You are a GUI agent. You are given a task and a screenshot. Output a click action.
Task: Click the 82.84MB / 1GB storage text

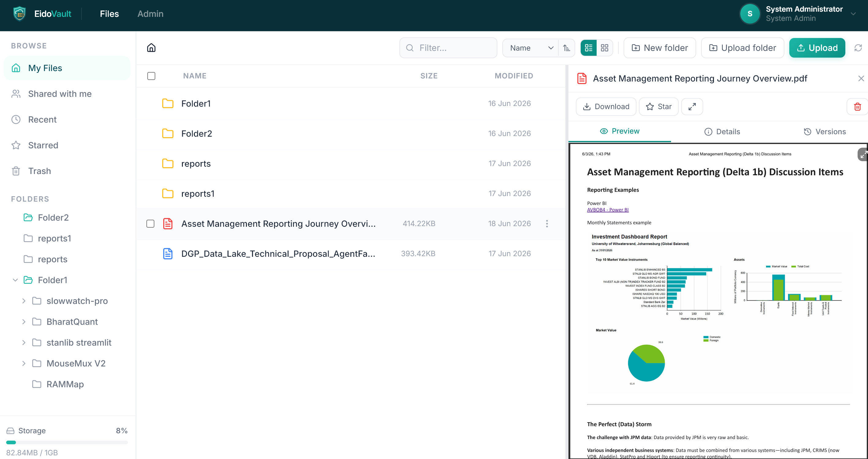pos(32,453)
